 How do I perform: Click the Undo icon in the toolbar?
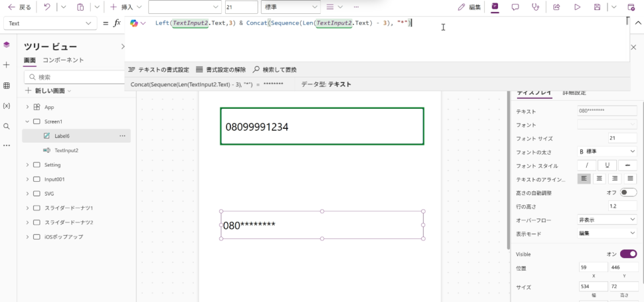click(x=47, y=8)
